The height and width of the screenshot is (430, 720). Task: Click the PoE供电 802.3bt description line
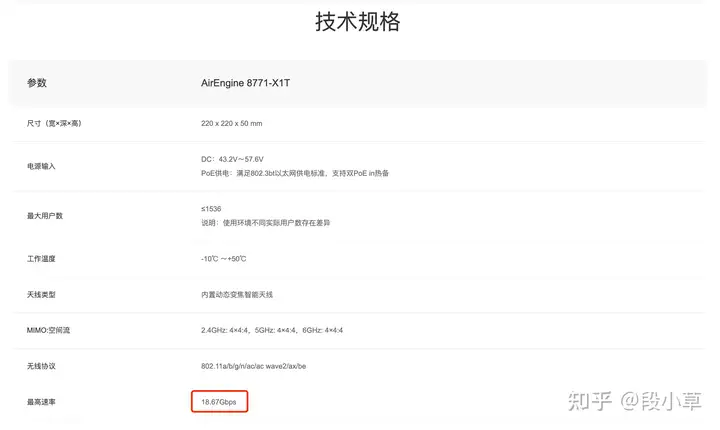pos(295,173)
